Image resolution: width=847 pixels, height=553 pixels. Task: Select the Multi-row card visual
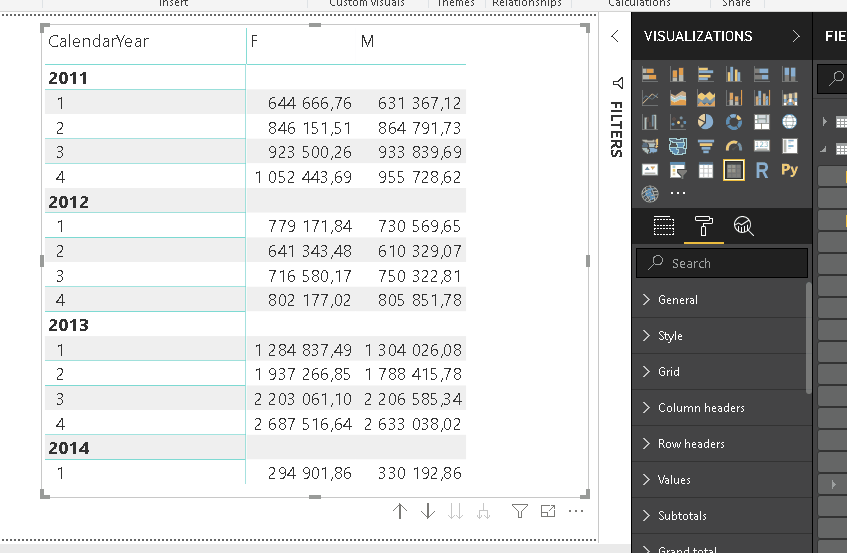coord(789,146)
